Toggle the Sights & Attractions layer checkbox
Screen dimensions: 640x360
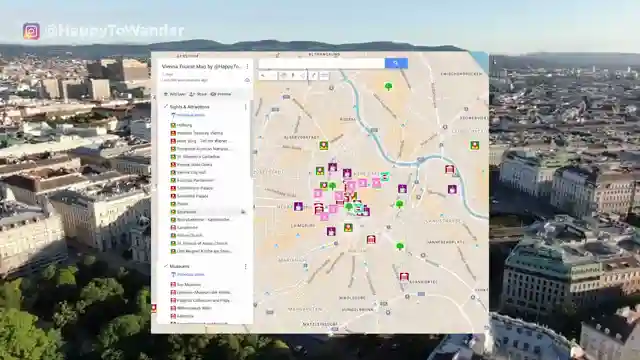(166, 107)
